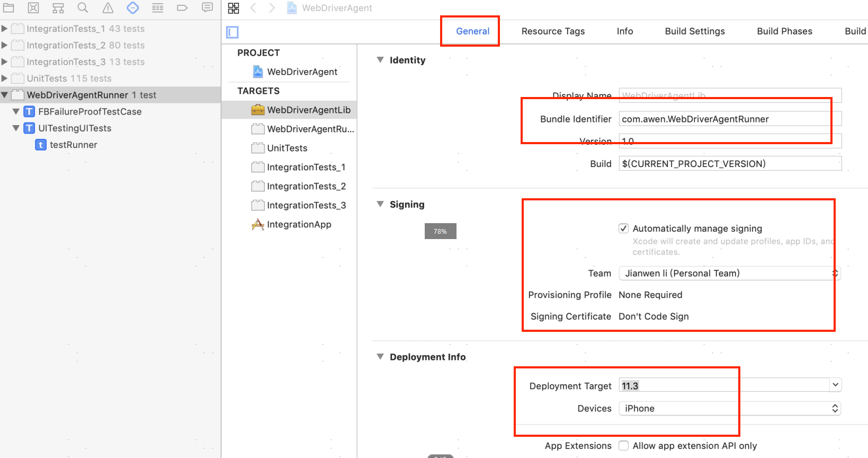Expand IntegrationTests_3 13 tests group

pyautogui.click(x=4, y=61)
